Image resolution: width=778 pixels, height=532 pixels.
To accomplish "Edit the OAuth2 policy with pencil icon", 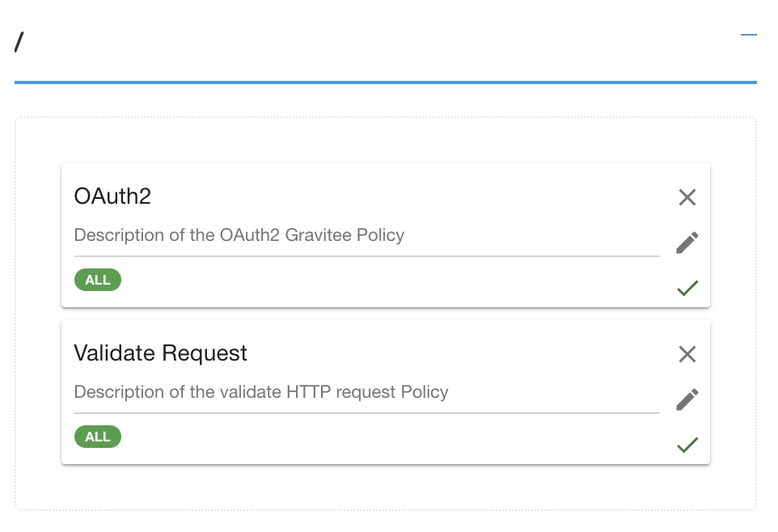I will pyautogui.click(x=687, y=243).
